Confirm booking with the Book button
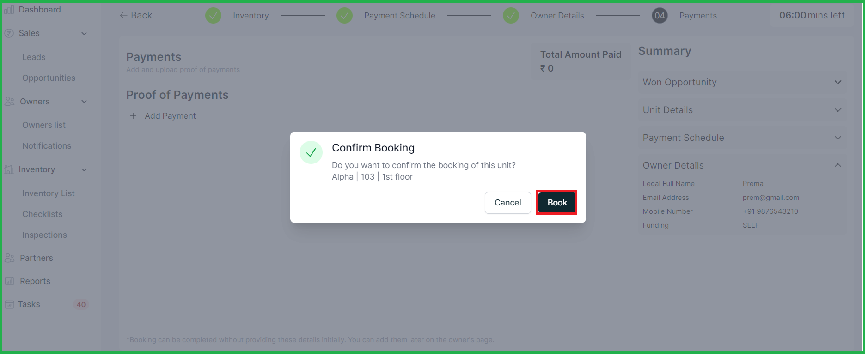The width and height of the screenshot is (868, 356). coord(557,203)
